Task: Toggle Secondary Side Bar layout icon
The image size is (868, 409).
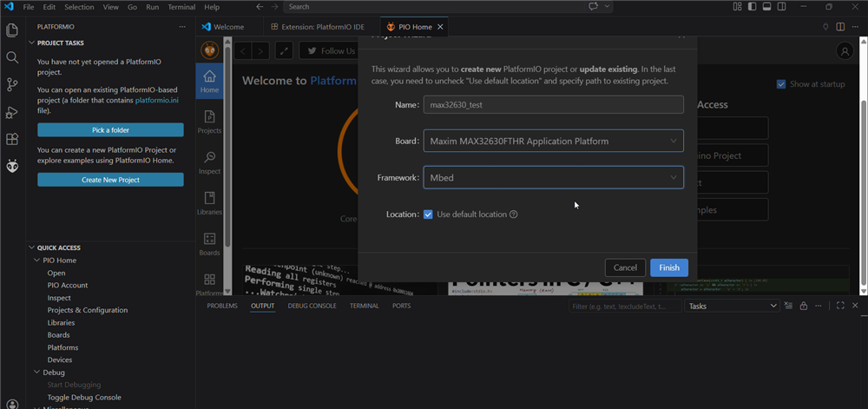Action: coord(782,7)
